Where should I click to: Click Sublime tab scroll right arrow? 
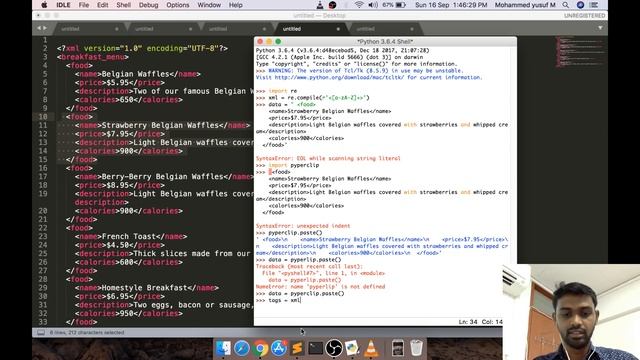click(44, 28)
